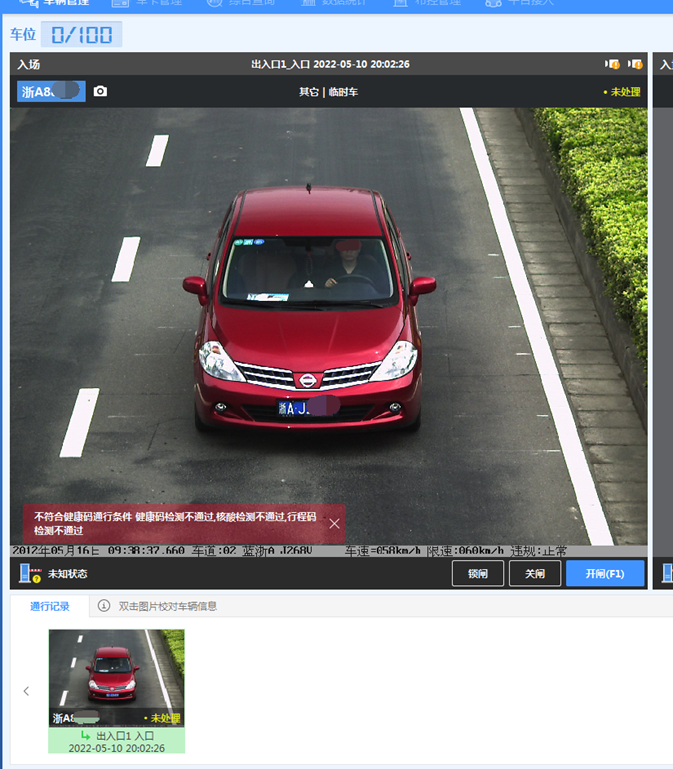Click the second orange camera icon in panel header
The image size is (673, 769).
[x=634, y=64]
